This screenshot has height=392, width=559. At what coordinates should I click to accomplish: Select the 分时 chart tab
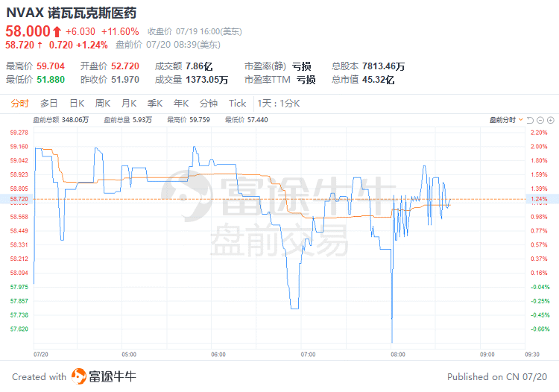click(19, 104)
